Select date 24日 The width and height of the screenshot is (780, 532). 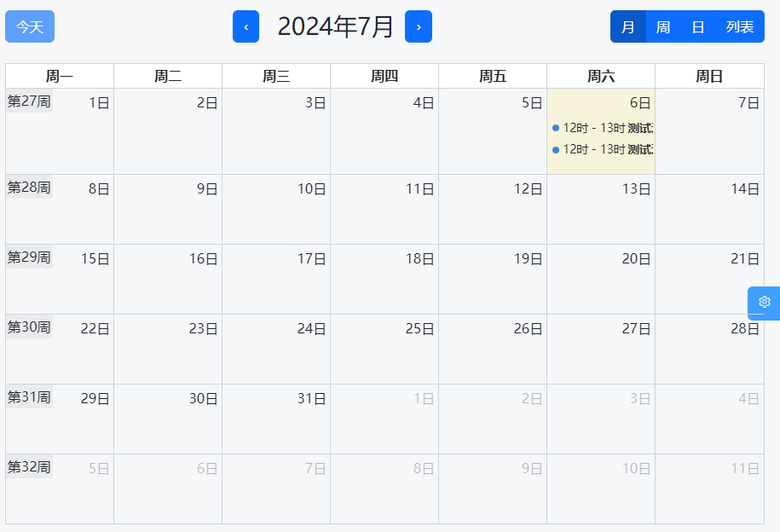(x=311, y=329)
